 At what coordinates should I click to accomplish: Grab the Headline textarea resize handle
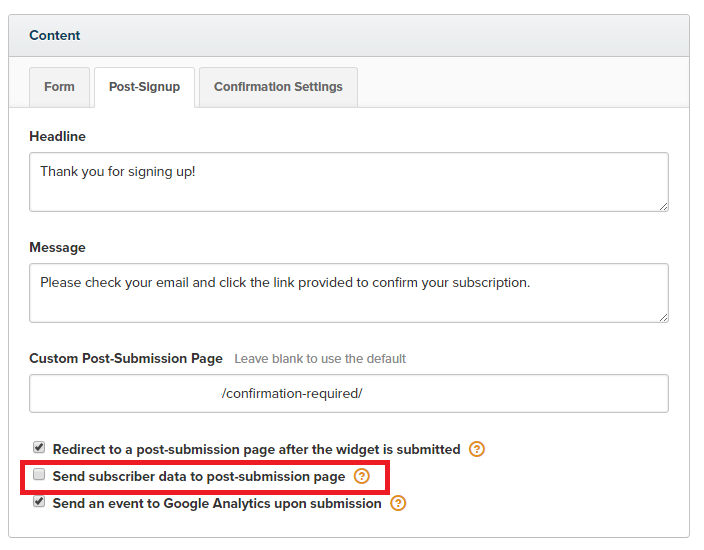[664, 207]
